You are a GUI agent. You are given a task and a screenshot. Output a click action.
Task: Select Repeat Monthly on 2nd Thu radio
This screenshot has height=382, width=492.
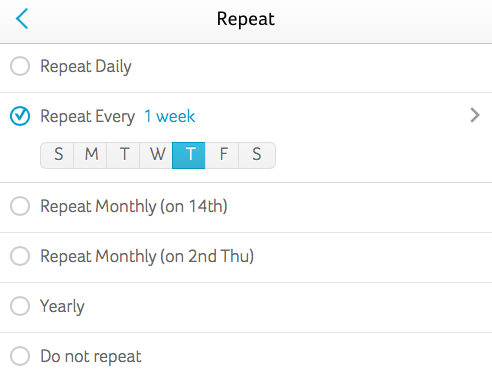pos(20,256)
